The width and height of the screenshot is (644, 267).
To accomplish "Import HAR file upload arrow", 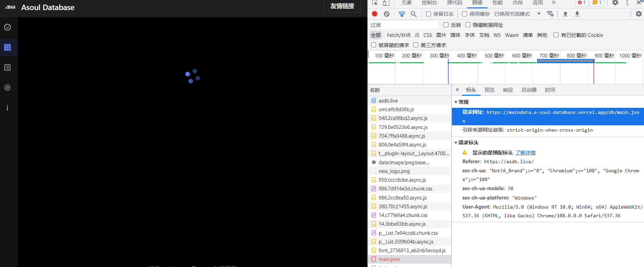I will pos(565,14).
